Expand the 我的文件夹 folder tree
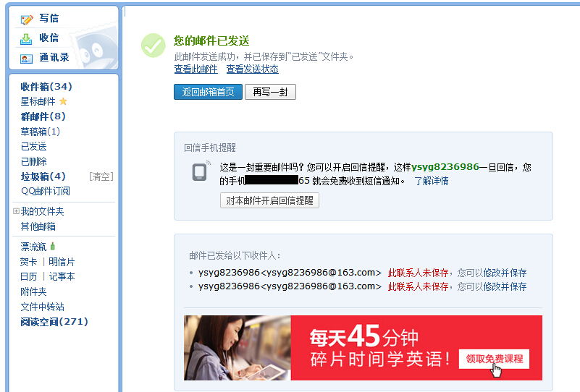 [x=16, y=211]
